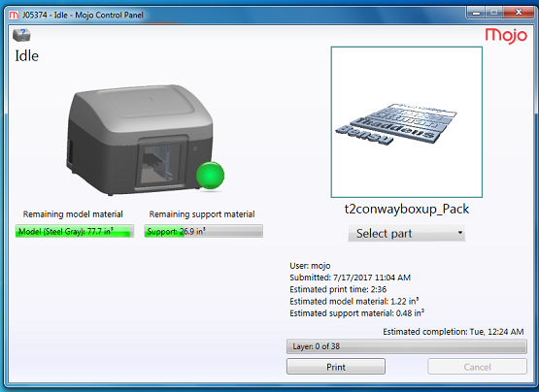This screenshot has width=539, height=392.
Task: Click the 'Estimated support material: 0.48' line
Action: click(356, 313)
